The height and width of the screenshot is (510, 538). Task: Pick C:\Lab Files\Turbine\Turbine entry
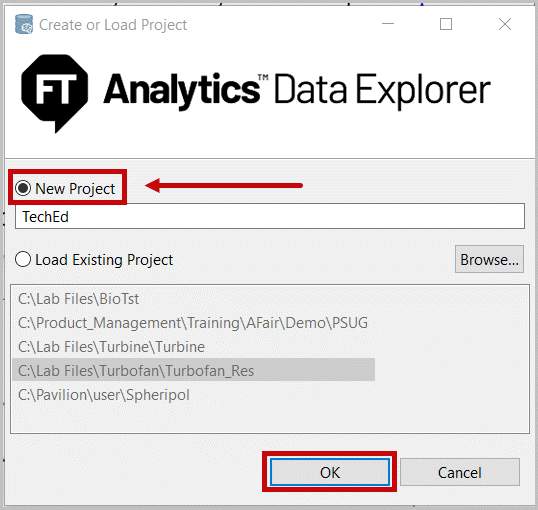(x=111, y=347)
